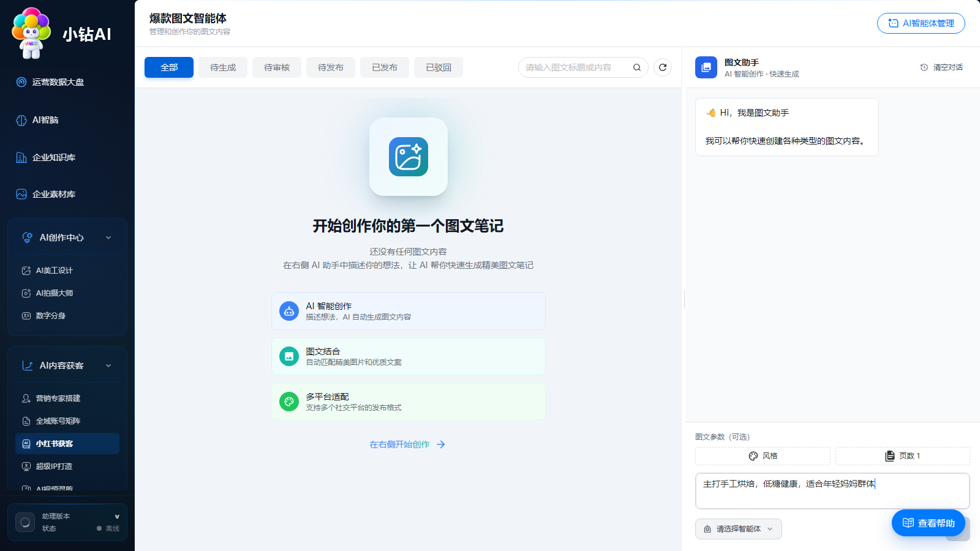Screen dimensions: 980x551
Task: Click the 企业素材库 image icon
Action: (21, 194)
